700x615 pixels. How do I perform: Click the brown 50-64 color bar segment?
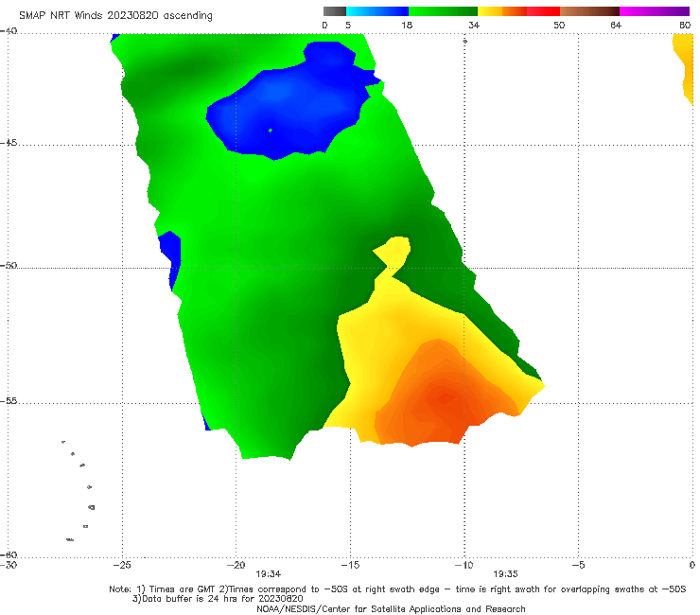[x=589, y=11]
